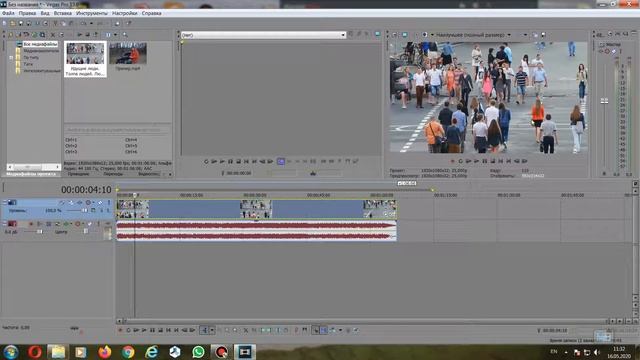Open the Вставка menu
This screenshot has width=640, height=360.
[x=62, y=13]
